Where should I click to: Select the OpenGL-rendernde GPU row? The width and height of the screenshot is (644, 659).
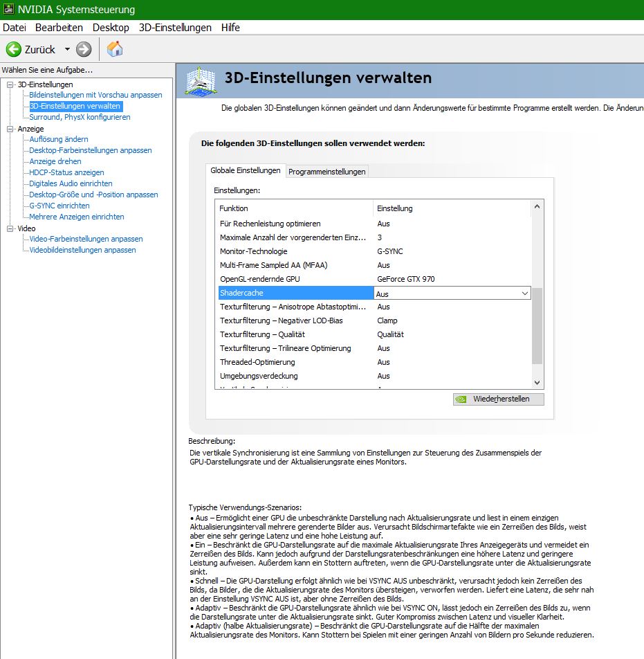374,279
